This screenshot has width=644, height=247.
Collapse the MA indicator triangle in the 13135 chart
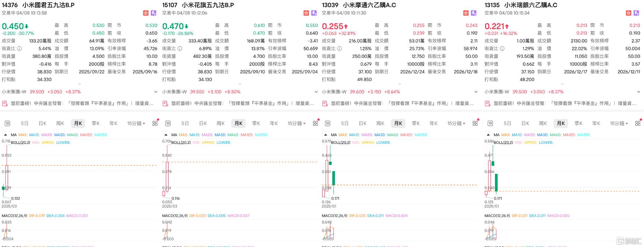[488, 135]
